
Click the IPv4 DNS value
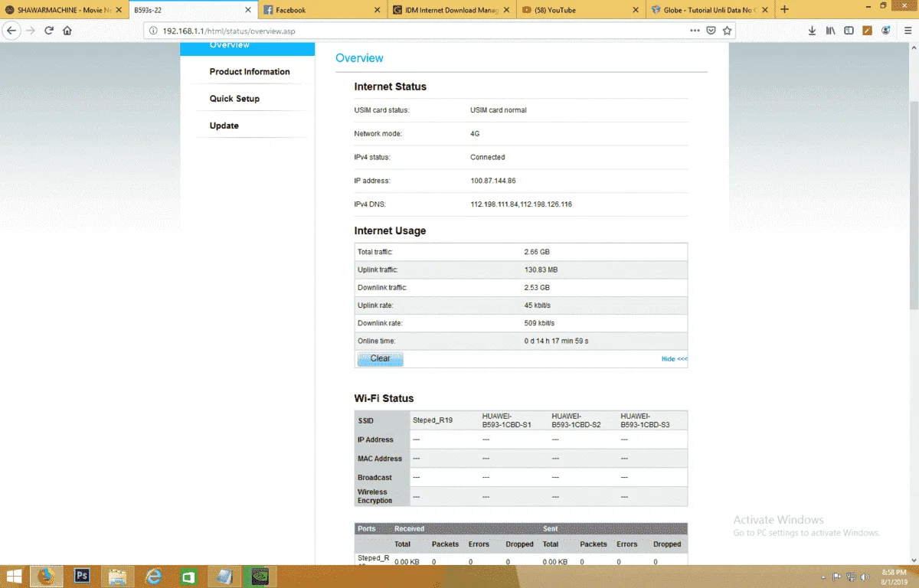pyautogui.click(x=521, y=204)
